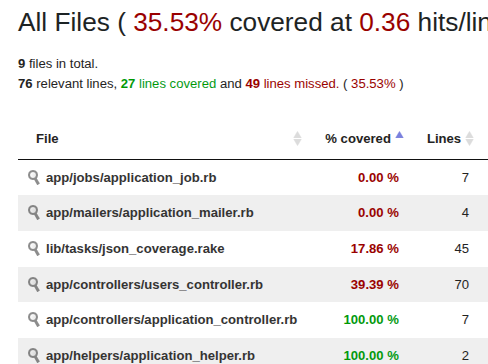488x364 pixels.
Task: Click '76 relevant lines' summary text
Action: [x=67, y=84]
